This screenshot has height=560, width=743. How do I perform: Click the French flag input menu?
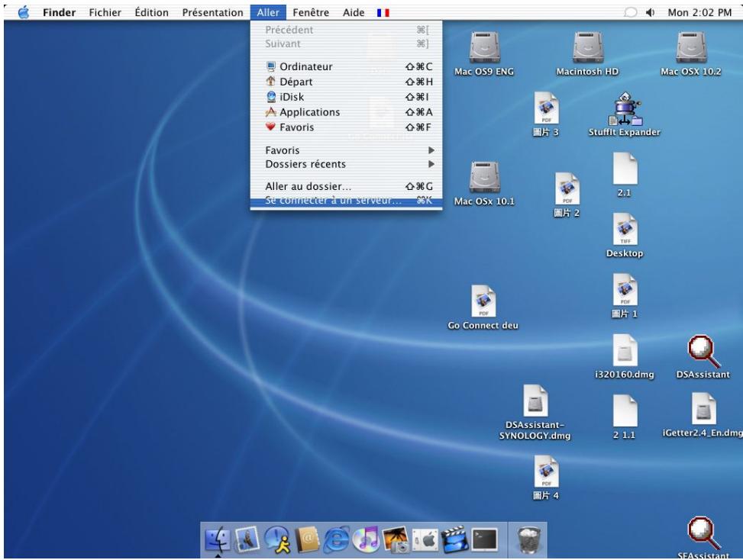pyautogui.click(x=383, y=13)
